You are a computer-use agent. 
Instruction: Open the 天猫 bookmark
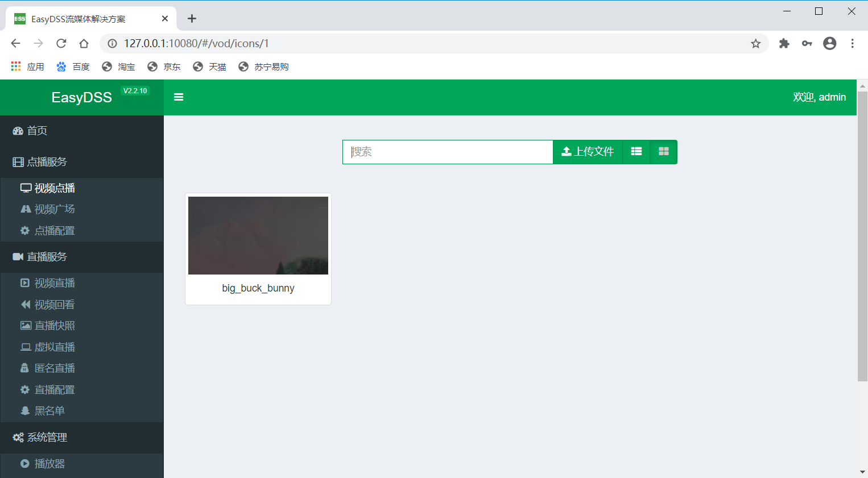tap(209, 67)
